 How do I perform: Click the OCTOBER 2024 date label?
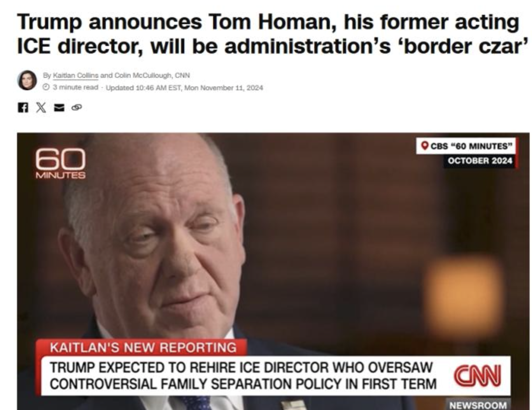tap(480, 161)
